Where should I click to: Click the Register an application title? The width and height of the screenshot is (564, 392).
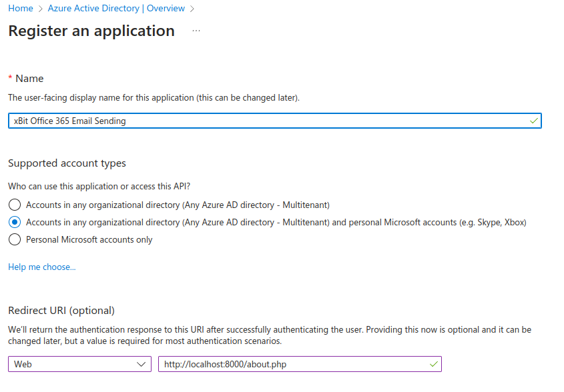(91, 31)
